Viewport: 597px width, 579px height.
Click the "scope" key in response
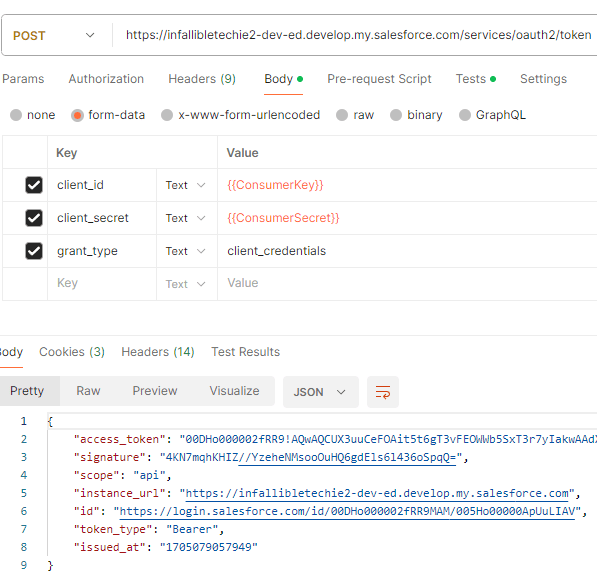pos(97,475)
